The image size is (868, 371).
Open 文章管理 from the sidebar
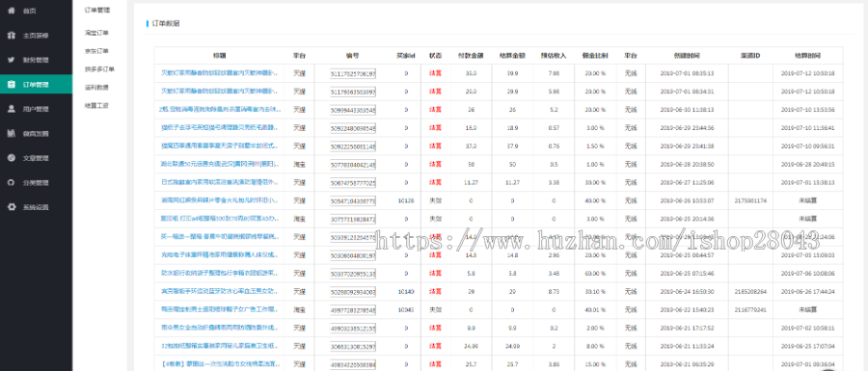[36, 158]
